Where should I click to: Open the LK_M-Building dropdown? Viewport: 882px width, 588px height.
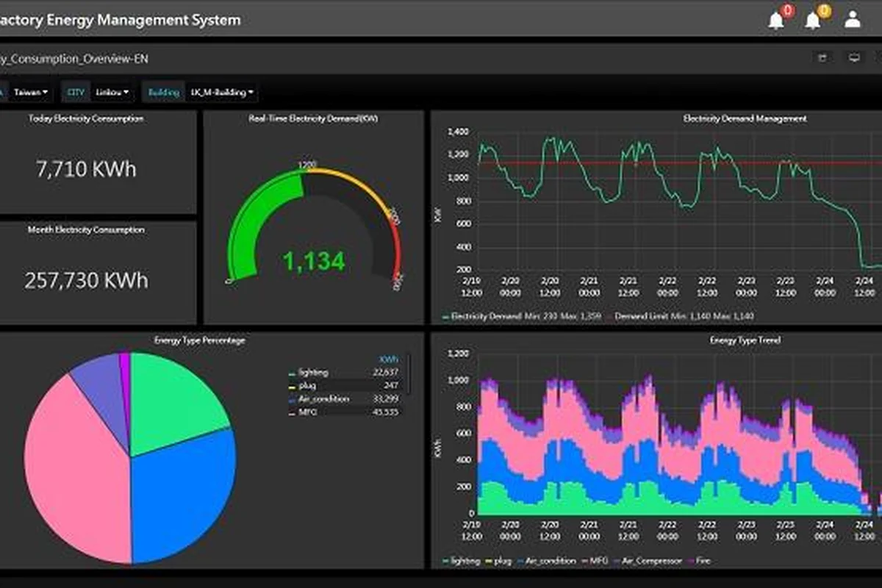pos(221,93)
